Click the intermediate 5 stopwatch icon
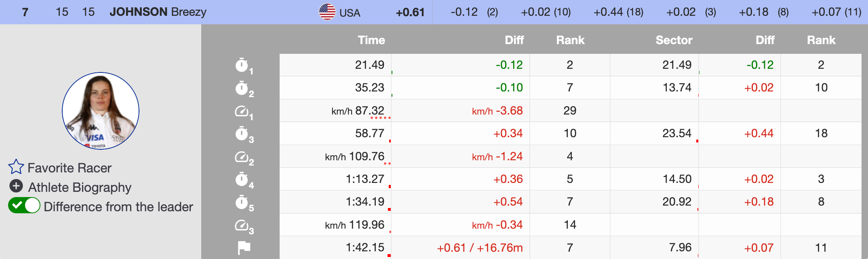This screenshot has width=868, height=259. pos(242,202)
